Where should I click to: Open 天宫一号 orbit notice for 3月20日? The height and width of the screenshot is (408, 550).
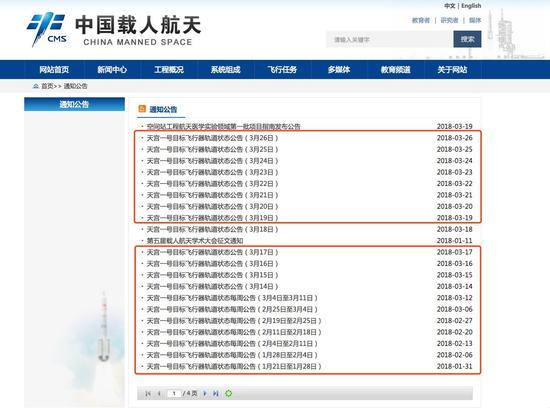(212, 206)
